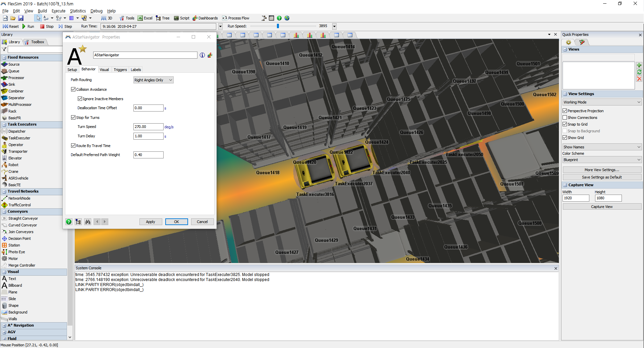Select the Transporter object in Library
644x348 pixels.
(18, 151)
